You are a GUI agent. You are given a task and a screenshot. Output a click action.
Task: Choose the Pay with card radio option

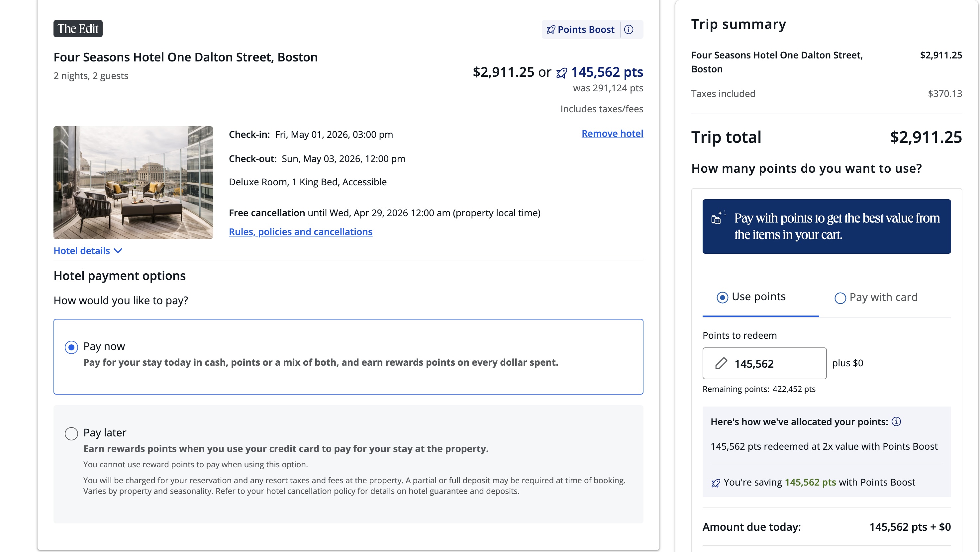pos(840,298)
